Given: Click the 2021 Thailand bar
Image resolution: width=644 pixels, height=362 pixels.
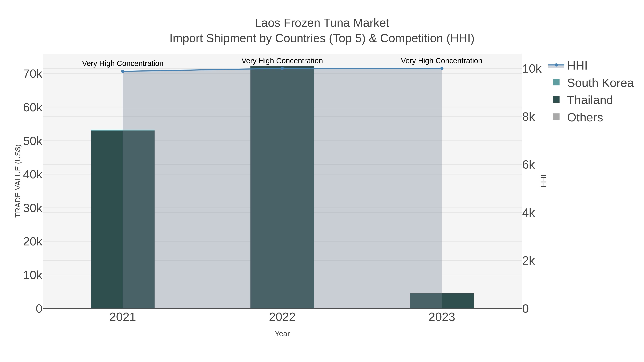Looking at the screenshot, I should pos(123,220).
